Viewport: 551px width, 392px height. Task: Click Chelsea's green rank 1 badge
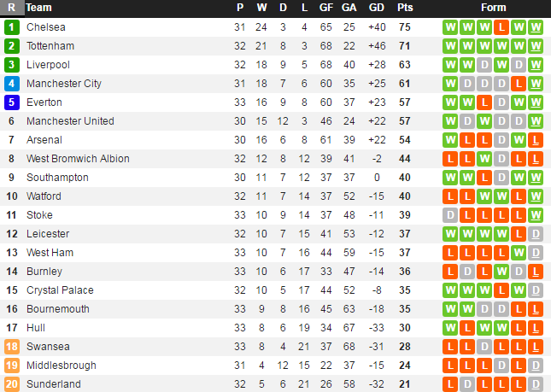[11, 26]
